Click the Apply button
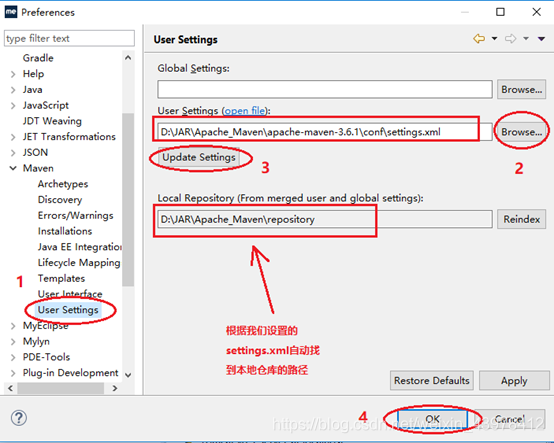Viewport: 554px width, 443px height. click(514, 380)
